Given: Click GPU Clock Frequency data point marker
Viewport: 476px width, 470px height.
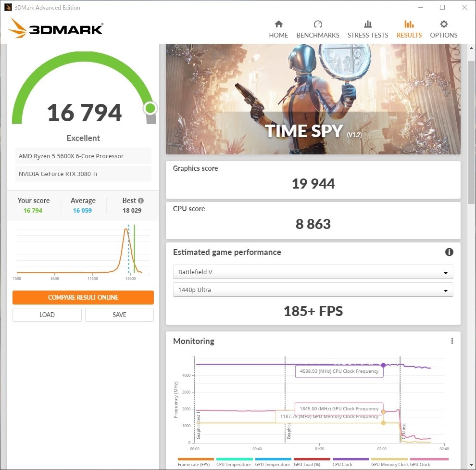Looking at the screenshot, I should point(383,412).
